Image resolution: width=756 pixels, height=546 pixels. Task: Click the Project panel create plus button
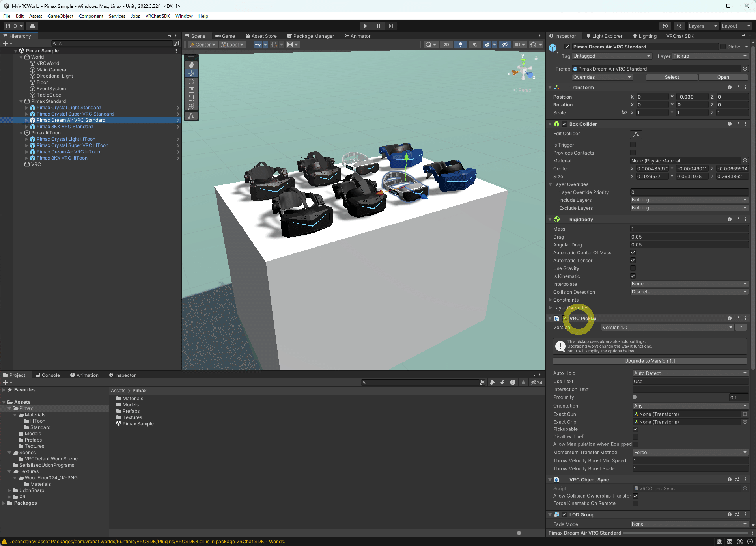point(7,382)
